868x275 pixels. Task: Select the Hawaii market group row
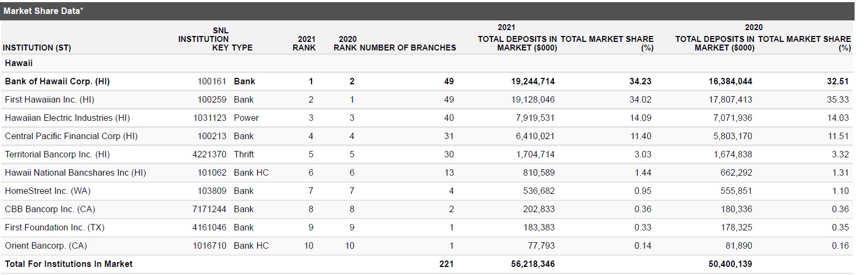(427, 63)
